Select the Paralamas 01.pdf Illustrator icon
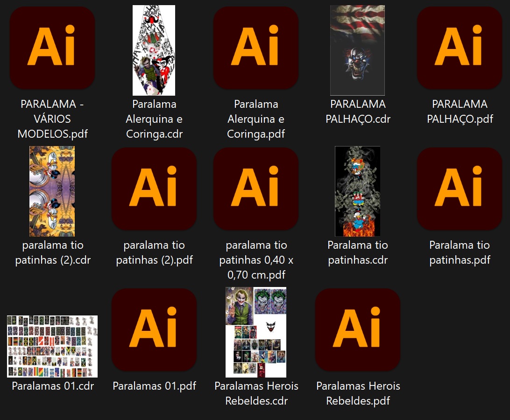 (154, 330)
